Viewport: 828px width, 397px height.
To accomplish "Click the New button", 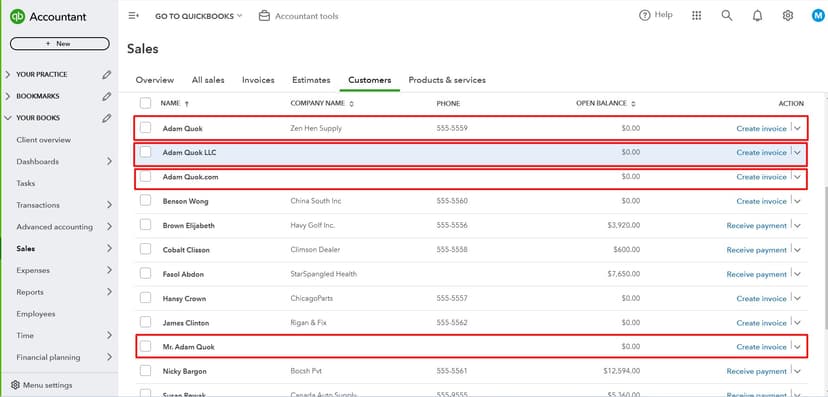I will 60,44.
